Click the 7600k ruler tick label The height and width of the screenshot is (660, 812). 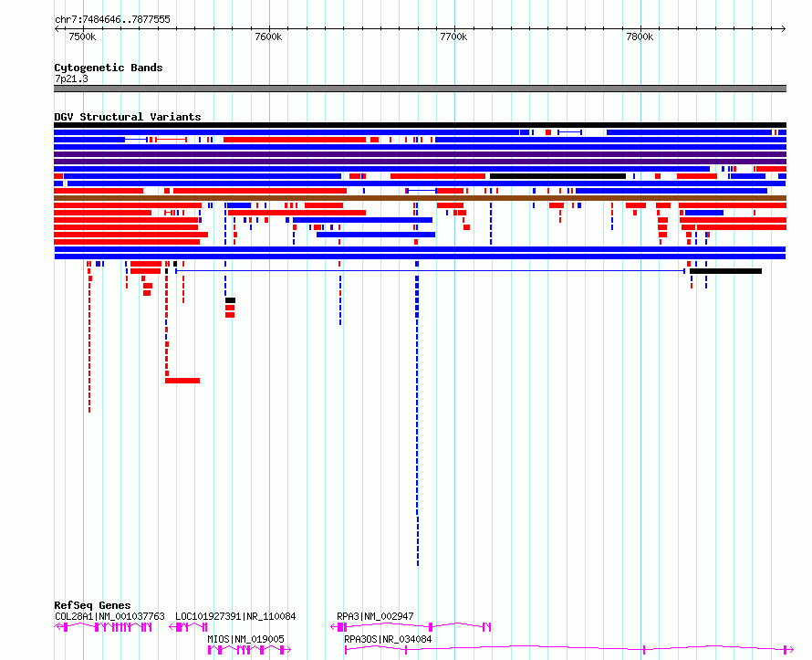tap(269, 37)
